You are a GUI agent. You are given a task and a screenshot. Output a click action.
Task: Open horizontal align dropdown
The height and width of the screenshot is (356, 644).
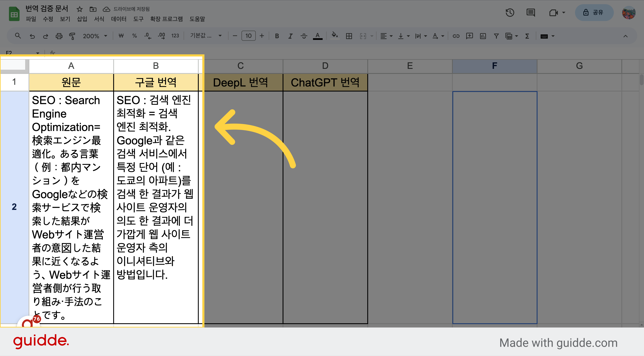pyautogui.click(x=386, y=36)
